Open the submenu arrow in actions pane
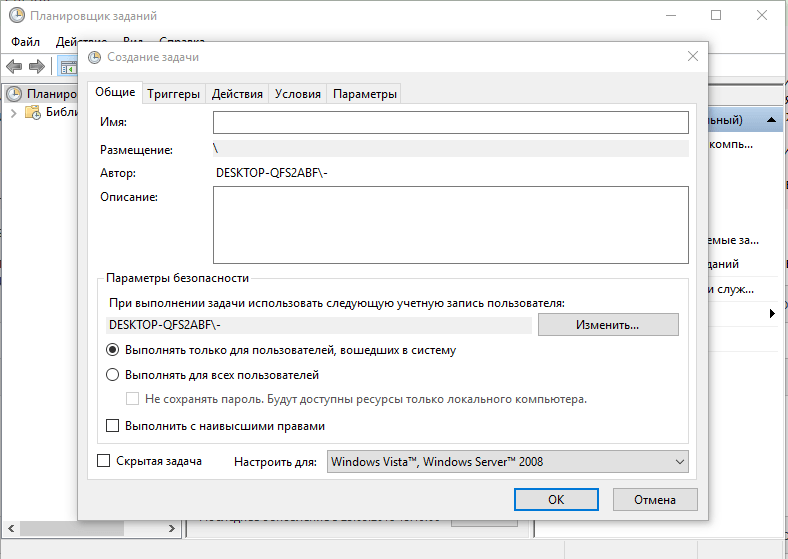788x559 pixels. point(772,314)
